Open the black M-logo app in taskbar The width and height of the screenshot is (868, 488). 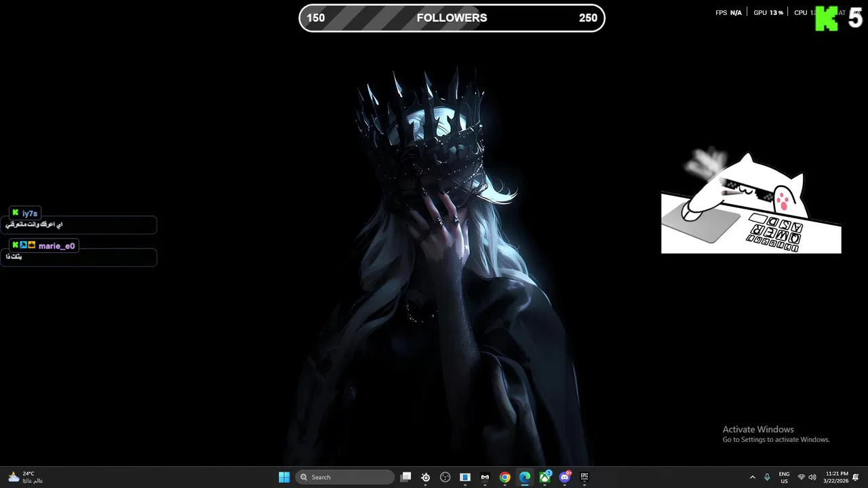[485, 477]
